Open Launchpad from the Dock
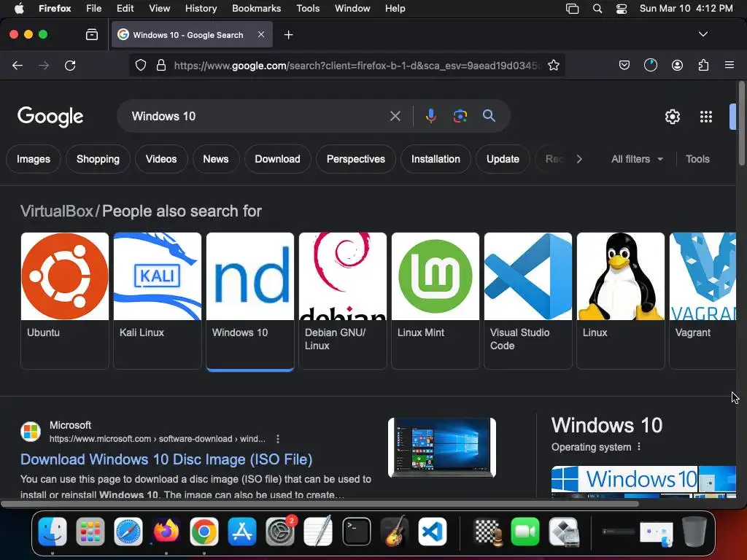747x560 pixels. (90, 532)
